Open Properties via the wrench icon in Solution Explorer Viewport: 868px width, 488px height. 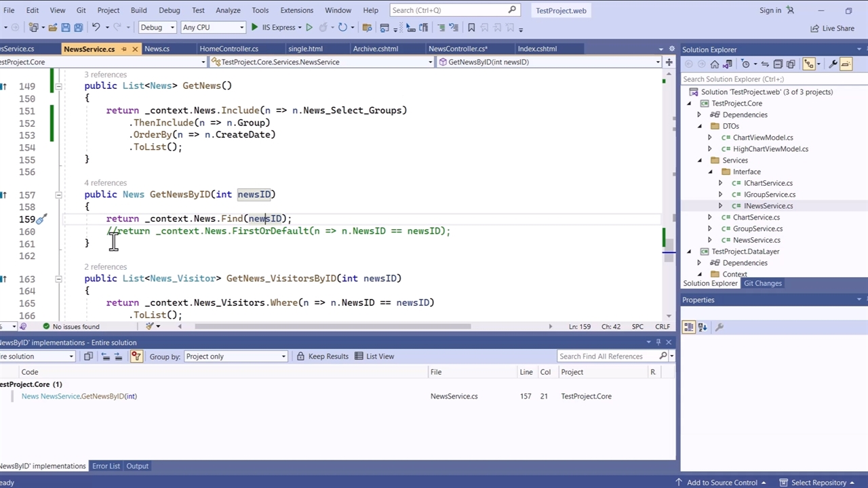(833, 64)
